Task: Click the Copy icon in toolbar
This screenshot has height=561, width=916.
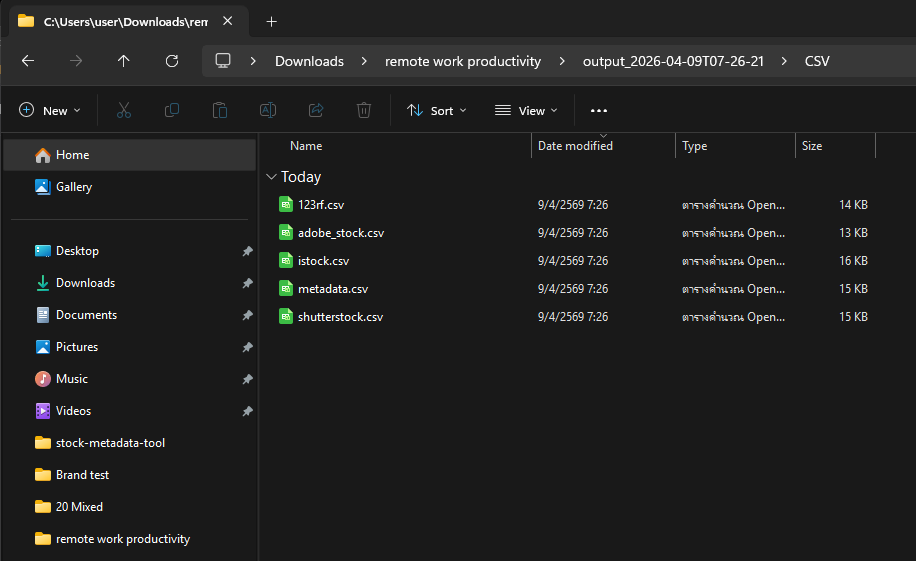Action: click(172, 110)
